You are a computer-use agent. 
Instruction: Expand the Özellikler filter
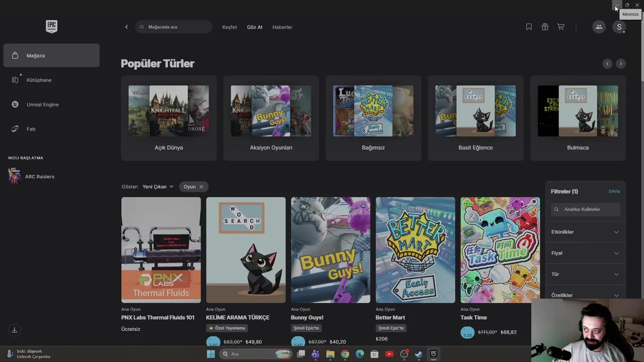(585, 295)
